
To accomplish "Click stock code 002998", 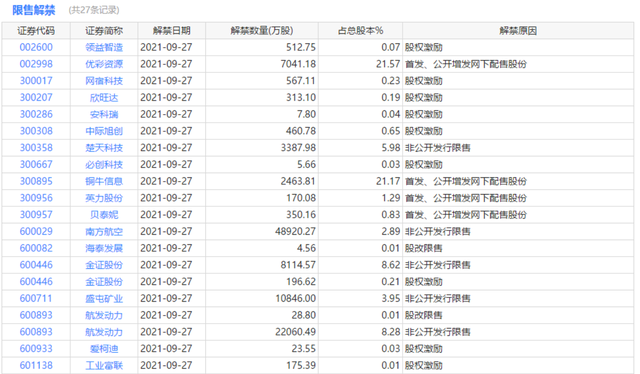I will coord(36,64).
